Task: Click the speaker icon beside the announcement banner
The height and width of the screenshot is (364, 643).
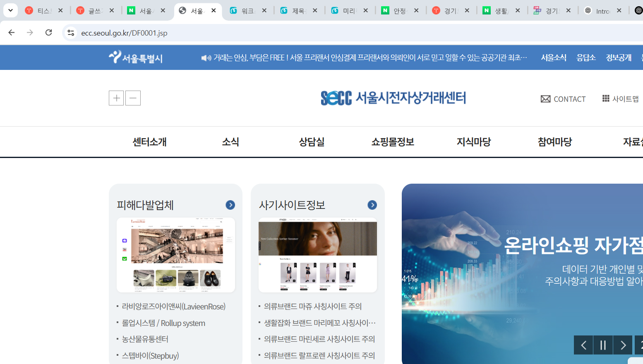Action: [206, 57]
